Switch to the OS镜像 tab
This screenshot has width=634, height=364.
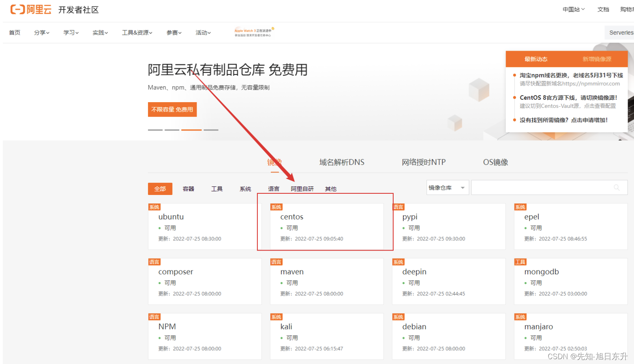(495, 162)
